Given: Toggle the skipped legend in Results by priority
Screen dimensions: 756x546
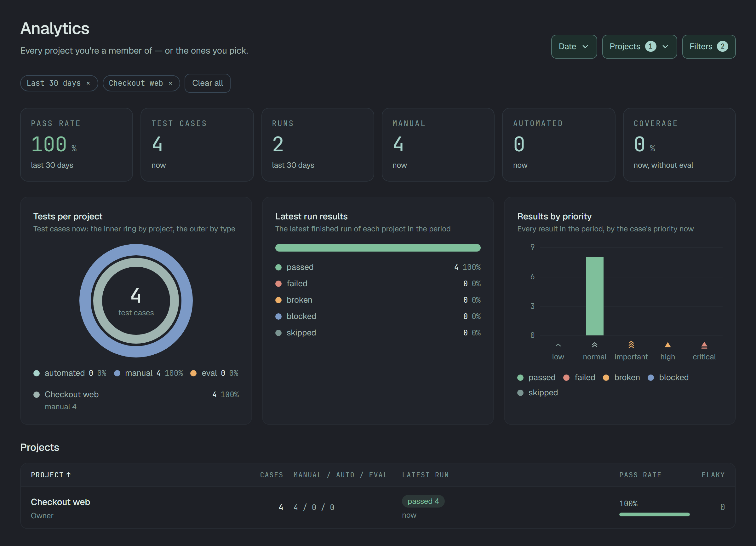Looking at the screenshot, I should 537,392.
